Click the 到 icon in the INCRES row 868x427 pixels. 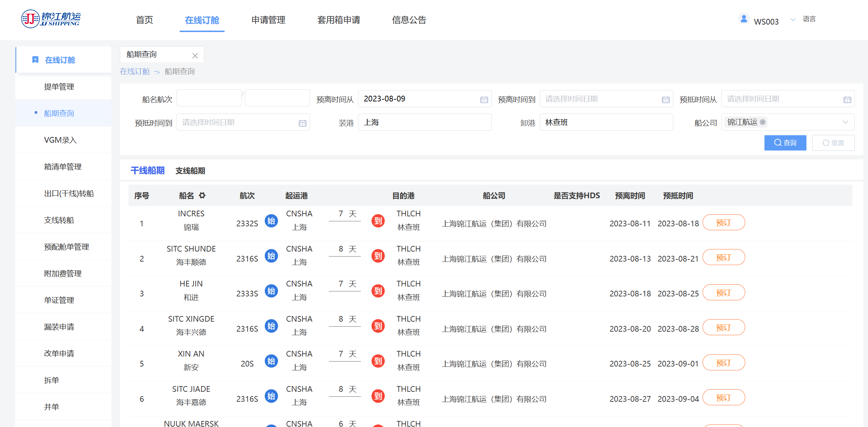378,221
